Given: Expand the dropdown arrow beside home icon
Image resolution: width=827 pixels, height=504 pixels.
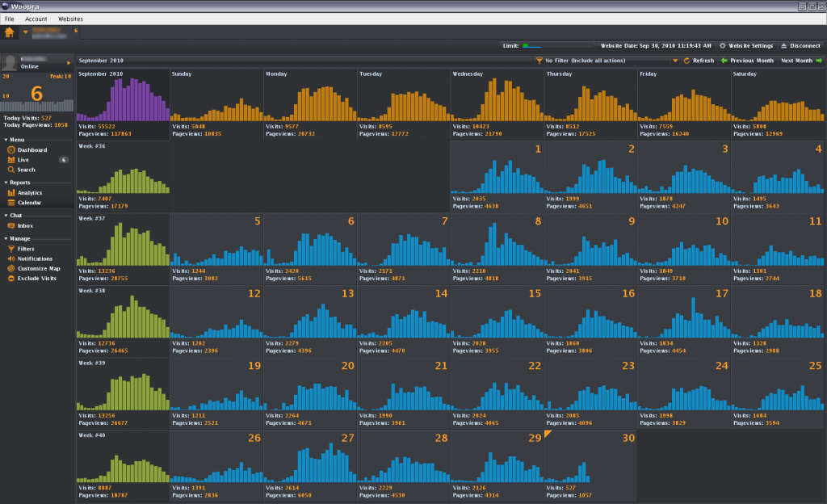Looking at the screenshot, I should coord(25,32).
